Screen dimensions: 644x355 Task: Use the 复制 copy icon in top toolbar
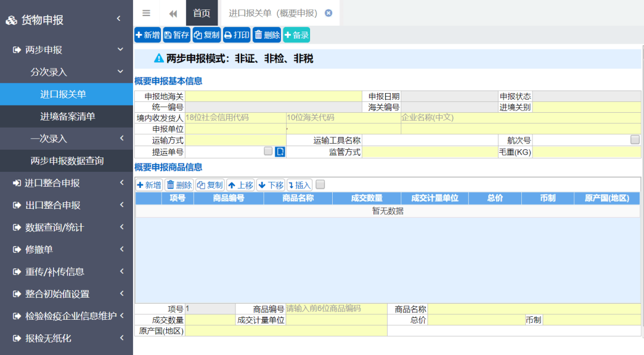click(207, 35)
